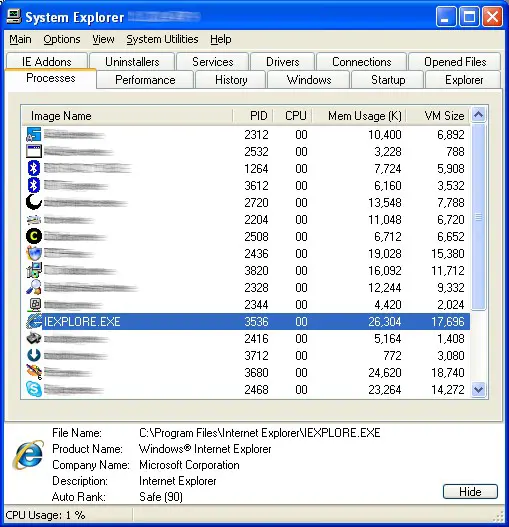Sort by the CPU column header

[x=292, y=116]
